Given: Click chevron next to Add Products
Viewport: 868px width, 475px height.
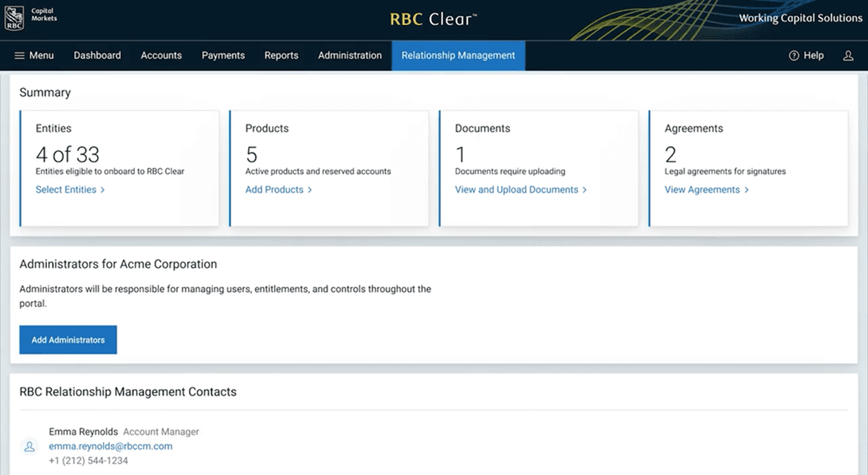Looking at the screenshot, I should tap(310, 190).
